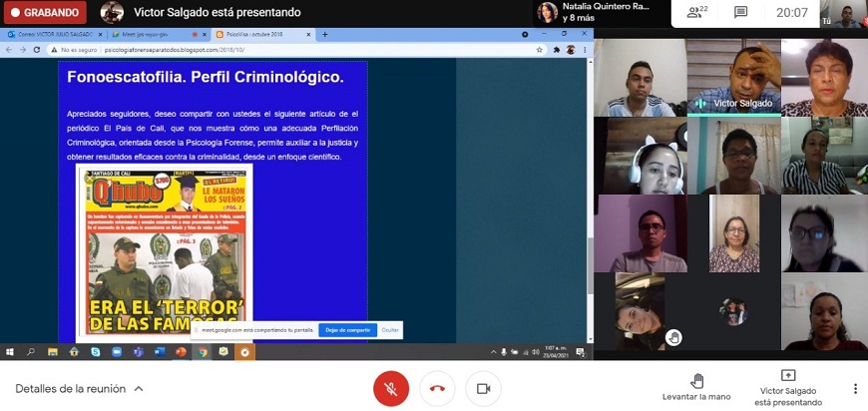Click the hand icon on the bottom participant tile
Screen dimensions: 868x411
[x=673, y=337]
